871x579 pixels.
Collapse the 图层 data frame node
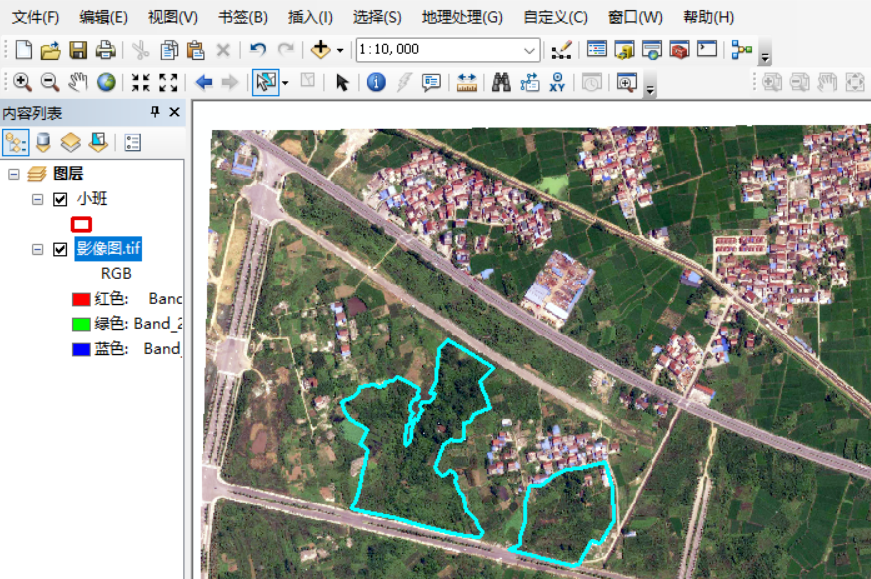[x=13, y=174]
